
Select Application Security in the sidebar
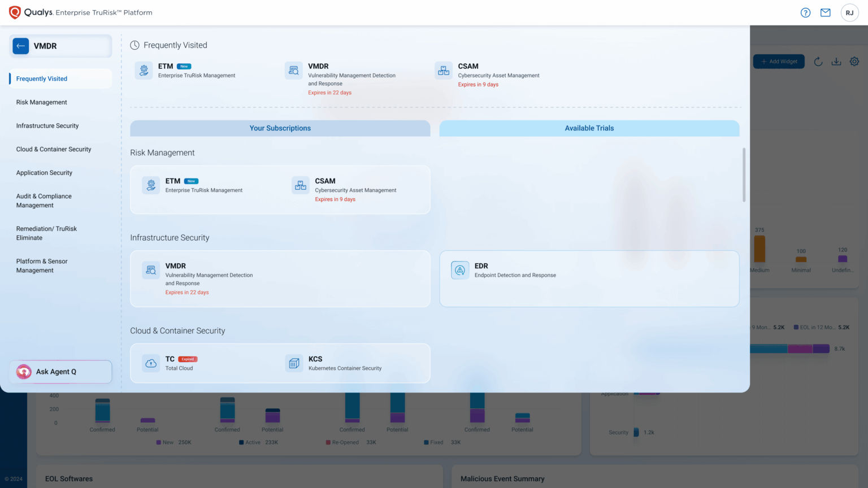click(44, 173)
